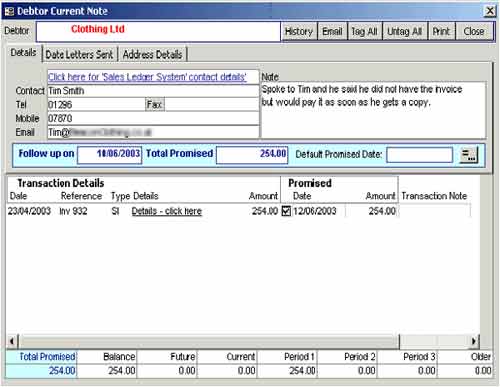This screenshot has height=387, width=500.
Task: Click the Transaction Note column header
Action: [x=434, y=196]
